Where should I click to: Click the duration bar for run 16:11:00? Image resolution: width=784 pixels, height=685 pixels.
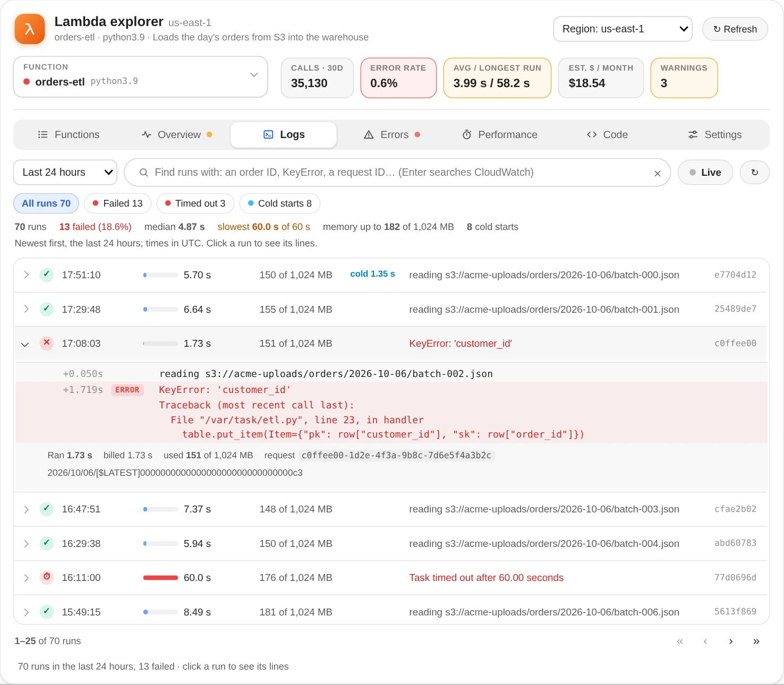click(160, 578)
